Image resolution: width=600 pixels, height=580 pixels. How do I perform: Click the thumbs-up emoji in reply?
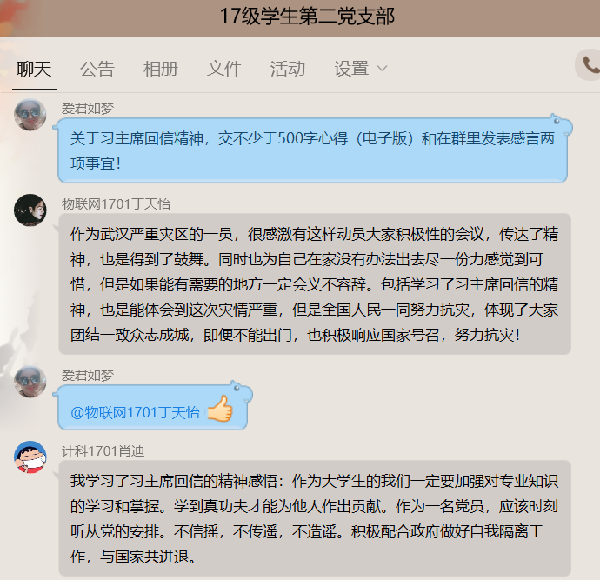220,409
